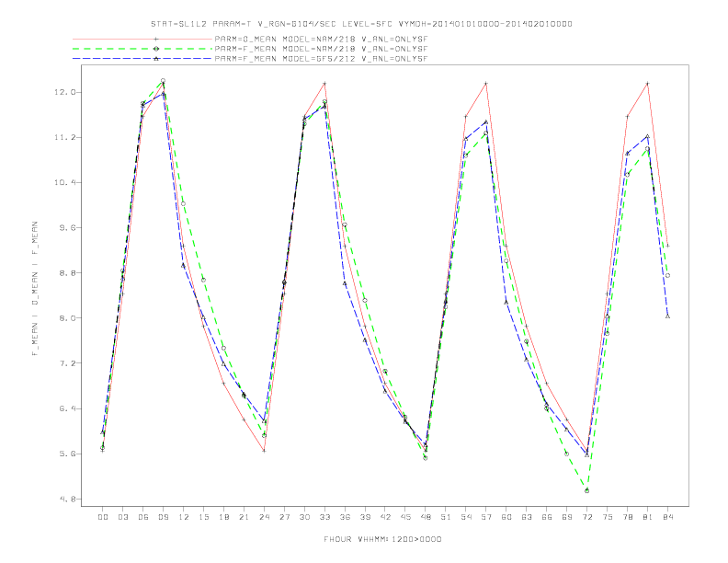Click the y-axis tick label 9.6
The width and height of the screenshot is (728, 563).
(66, 227)
